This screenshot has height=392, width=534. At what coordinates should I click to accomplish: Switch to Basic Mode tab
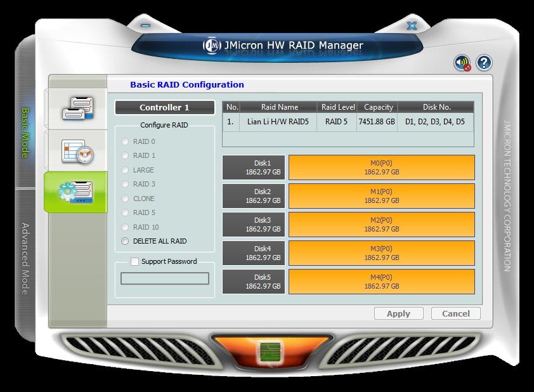click(x=25, y=133)
